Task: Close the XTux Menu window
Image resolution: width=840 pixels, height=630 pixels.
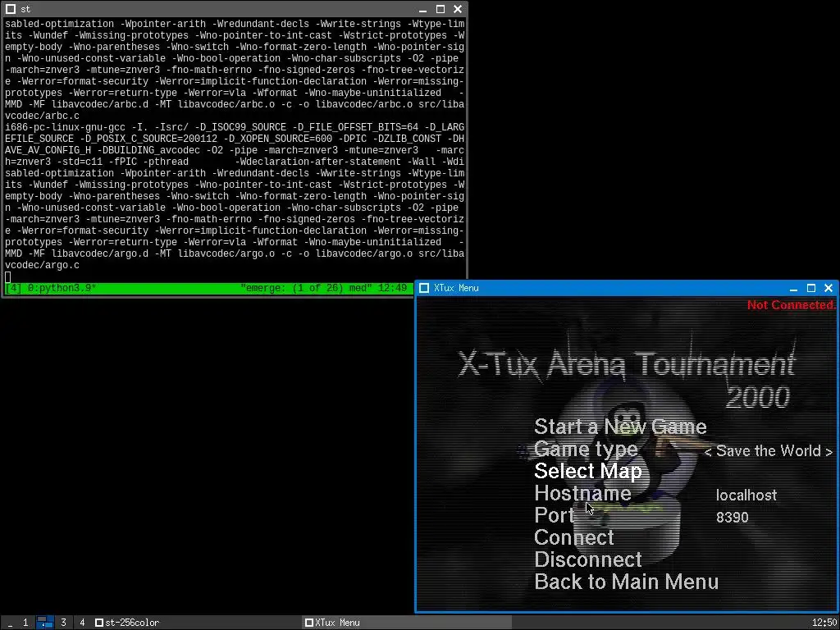Action: [x=829, y=288]
